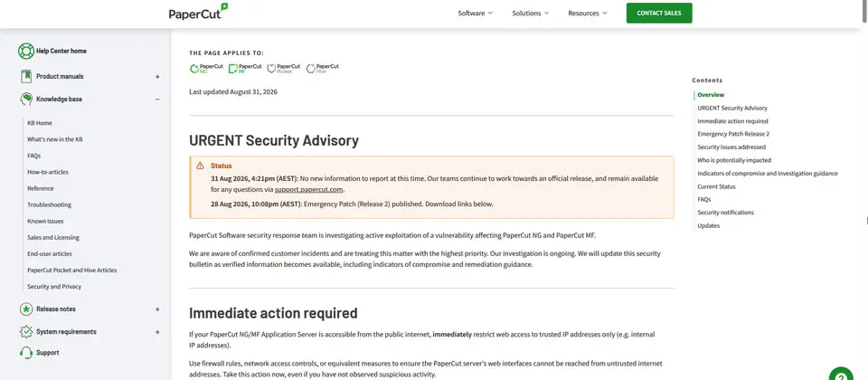Jump to Indicators of compromise guidance
The width and height of the screenshot is (868, 380).
coord(768,174)
